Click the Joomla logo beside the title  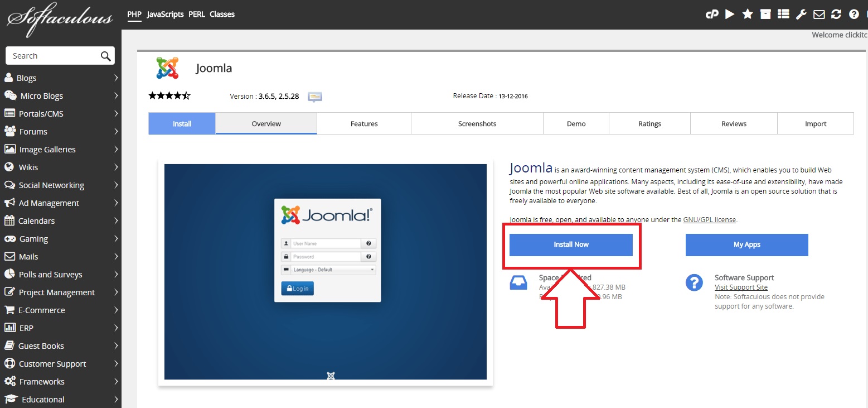167,68
